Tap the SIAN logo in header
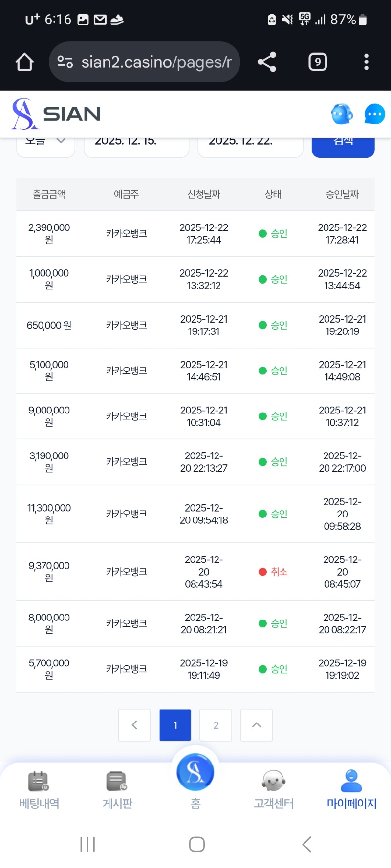This screenshot has height=868, width=391. (x=56, y=114)
